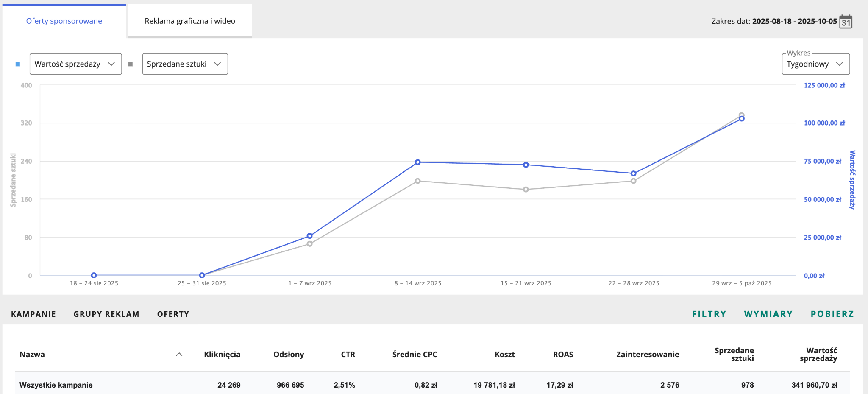
Task: Click the ROAS value 17,29 zł
Action: point(560,385)
